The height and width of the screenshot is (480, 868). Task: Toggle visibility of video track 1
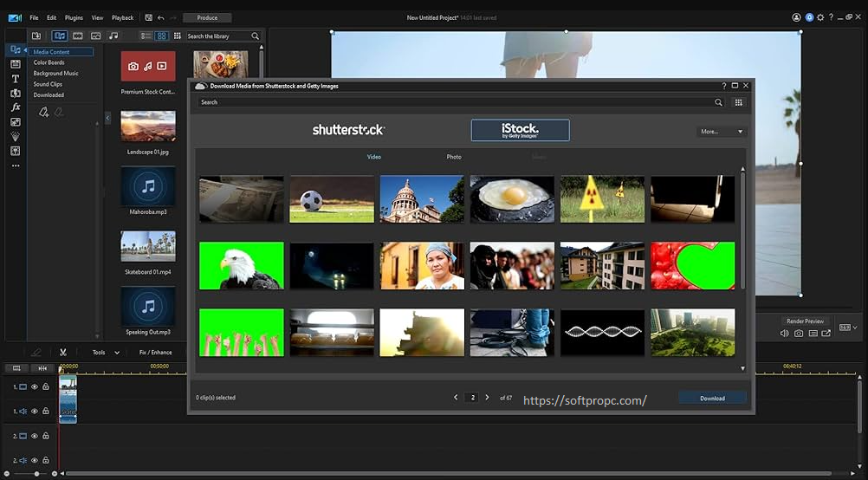(x=35, y=387)
